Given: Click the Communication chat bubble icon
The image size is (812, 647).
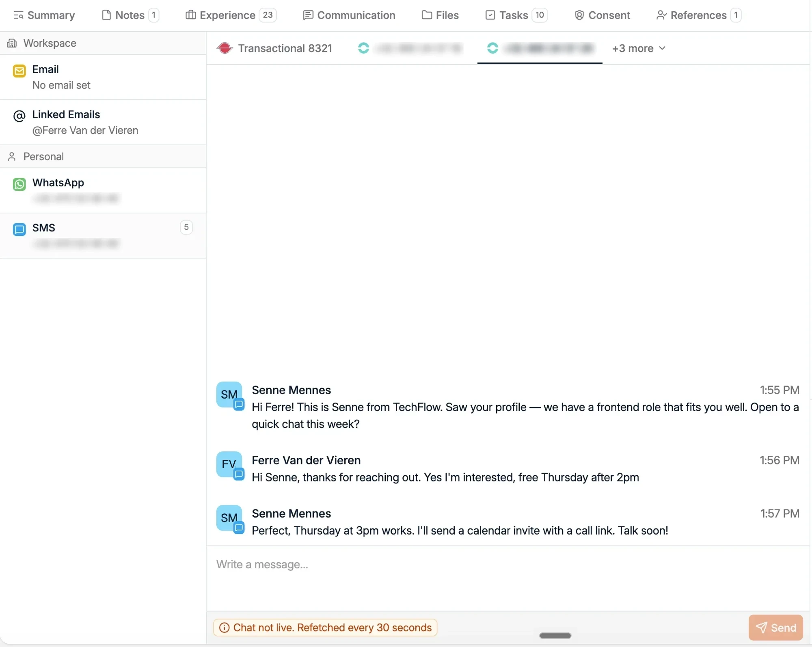Looking at the screenshot, I should pos(308,15).
